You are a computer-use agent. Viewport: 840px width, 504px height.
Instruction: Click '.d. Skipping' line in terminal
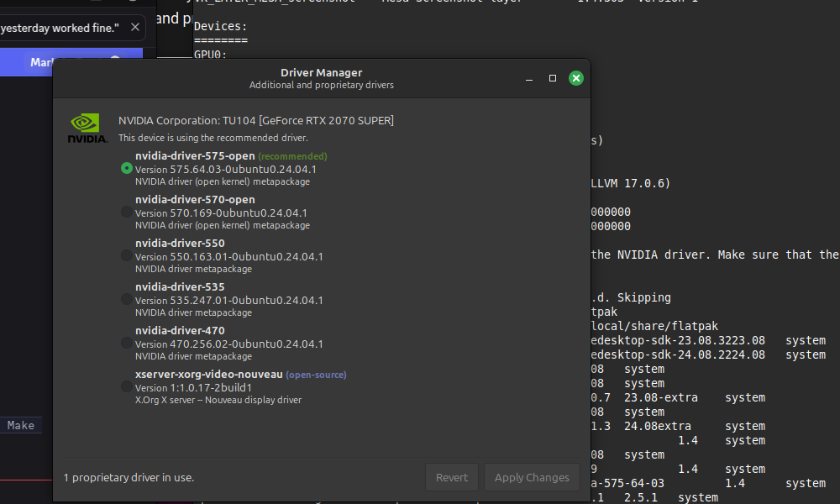pos(631,297)
